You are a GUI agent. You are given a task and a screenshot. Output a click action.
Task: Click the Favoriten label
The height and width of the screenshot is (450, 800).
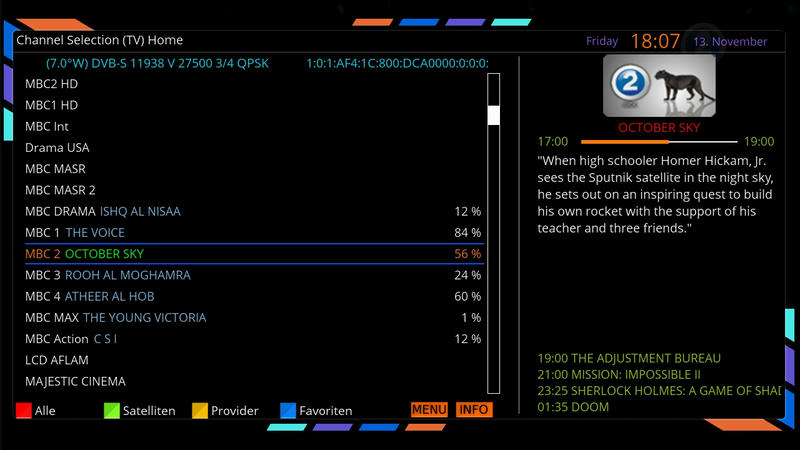click(x=326, y=411)
